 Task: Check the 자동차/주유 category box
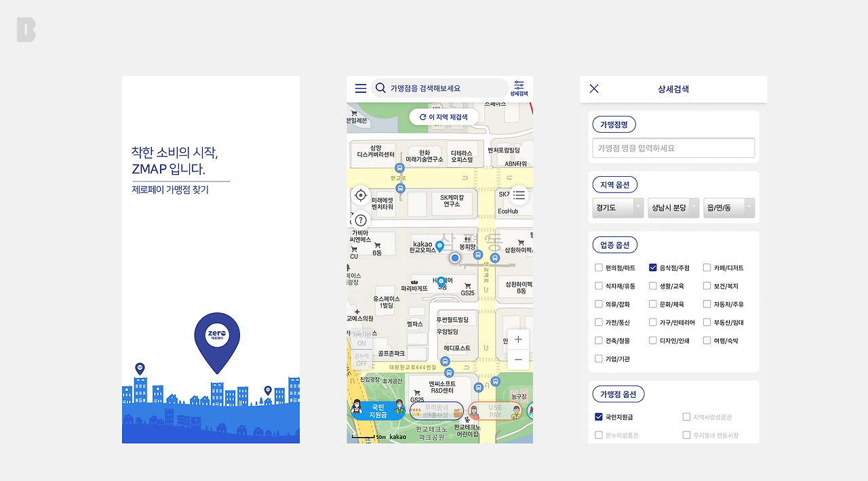[707, 304]
